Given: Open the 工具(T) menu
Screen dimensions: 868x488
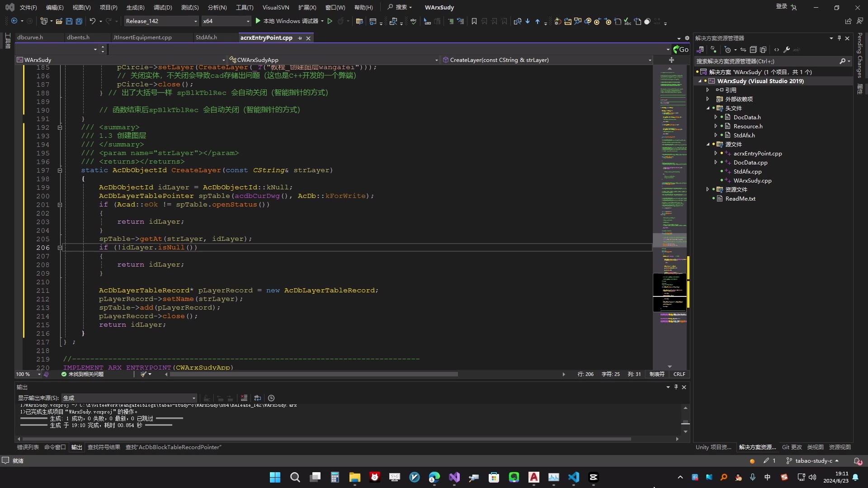Looking at the screenshot, I should (244, 7).
